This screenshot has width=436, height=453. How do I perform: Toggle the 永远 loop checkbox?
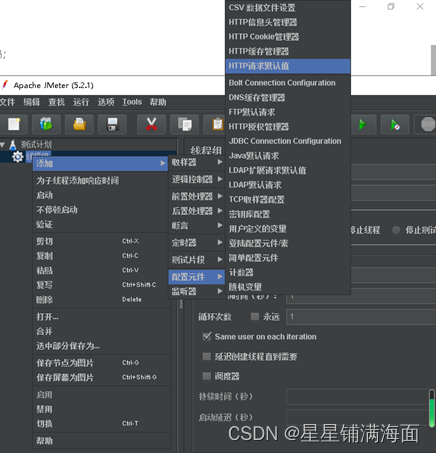(255, 316)
